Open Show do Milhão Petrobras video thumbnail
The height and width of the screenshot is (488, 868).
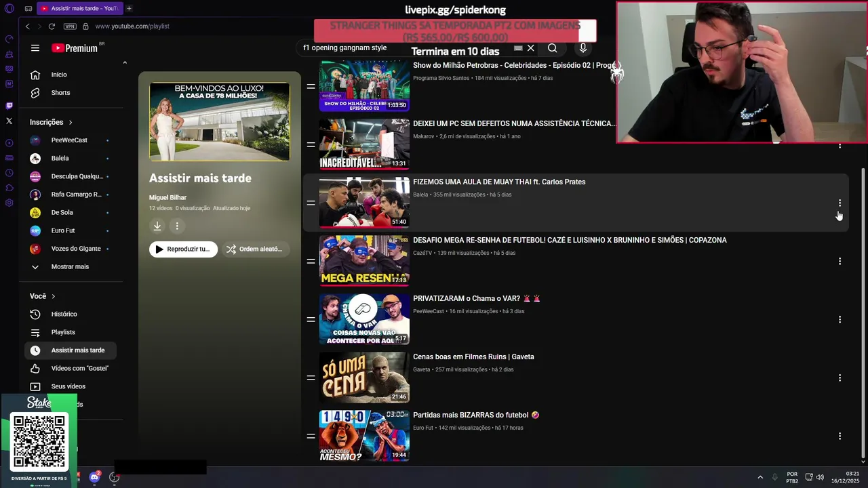pos(364,86)
